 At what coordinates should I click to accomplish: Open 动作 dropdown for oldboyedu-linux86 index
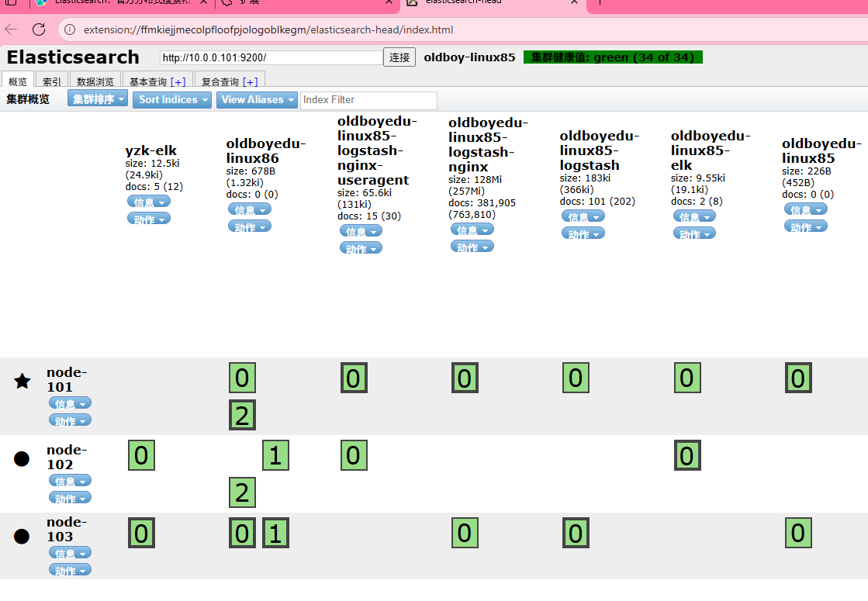click(250, 226)
